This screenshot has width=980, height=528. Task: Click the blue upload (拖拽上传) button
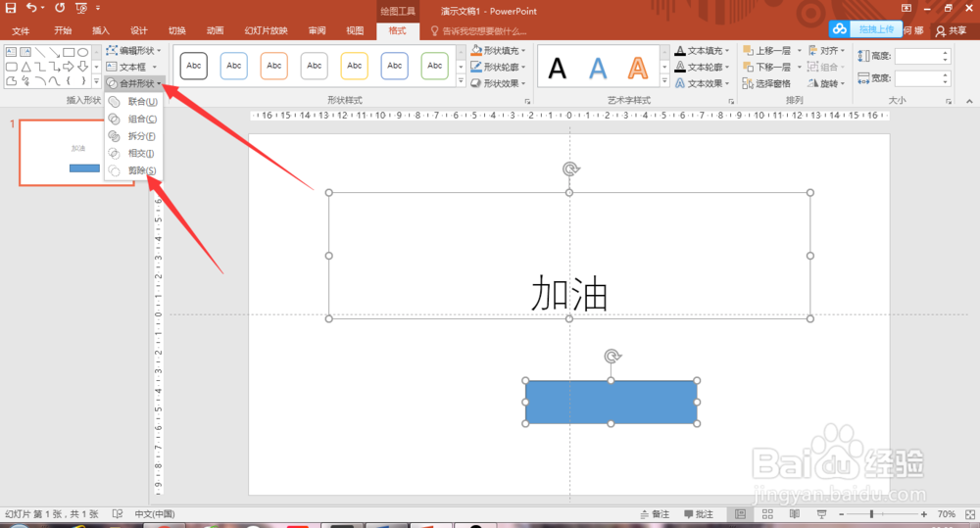click(865, 29)
